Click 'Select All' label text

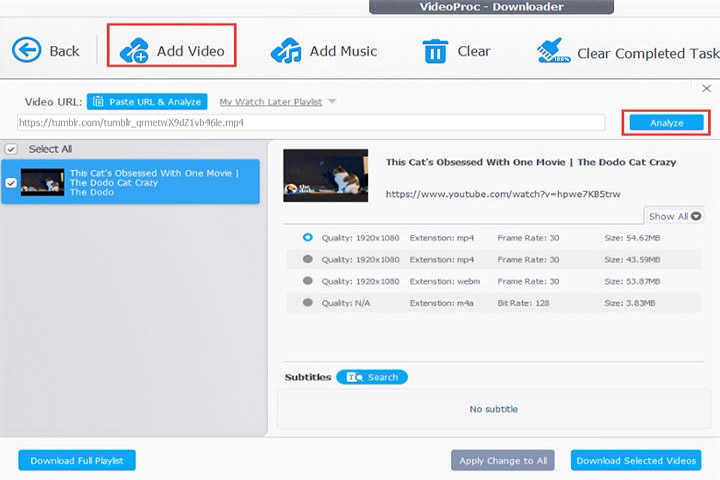pos(50,149)
